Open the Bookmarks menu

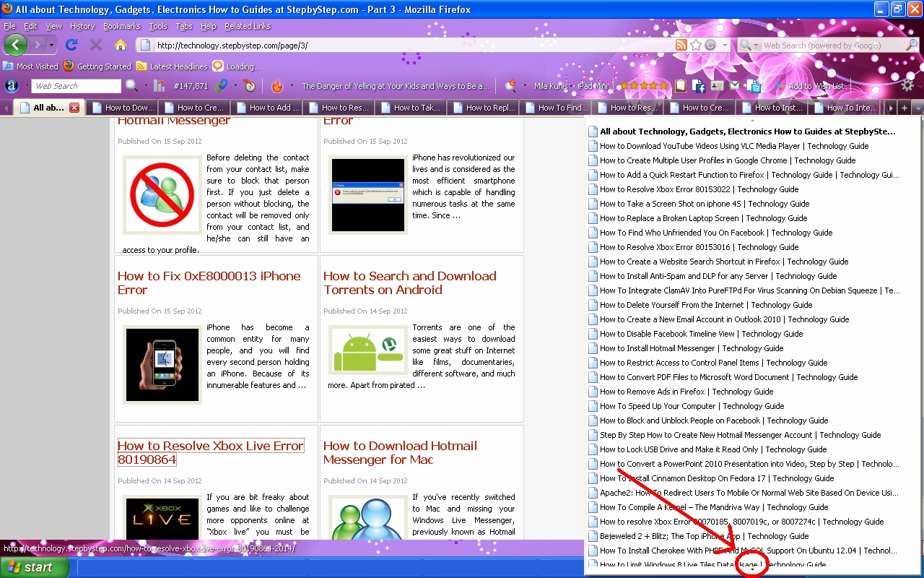click(x=121, y=26)
